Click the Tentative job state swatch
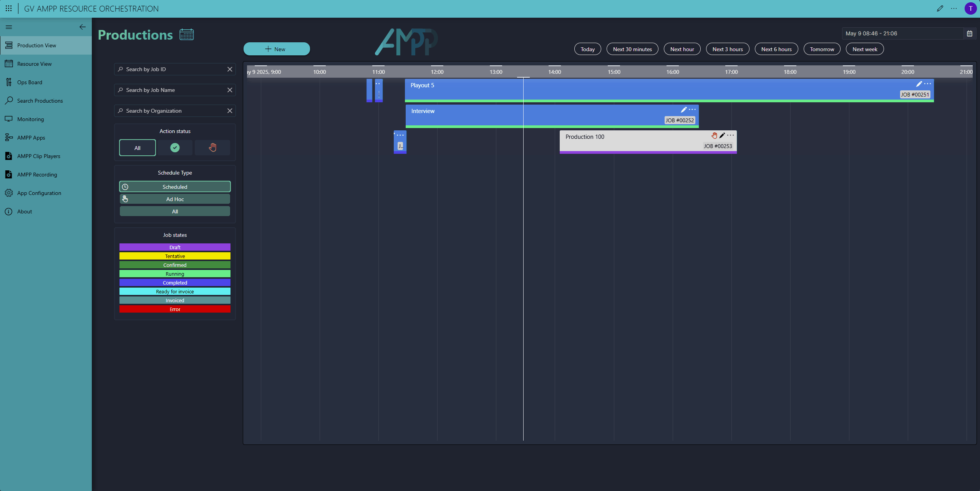This screenshot has width=980, height=491. 175,256
